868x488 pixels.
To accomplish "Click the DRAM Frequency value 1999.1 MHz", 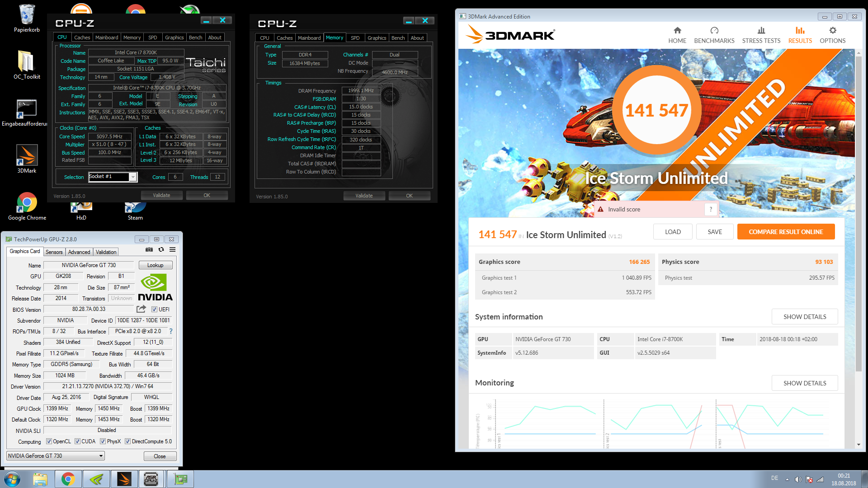I will point(361,90).
